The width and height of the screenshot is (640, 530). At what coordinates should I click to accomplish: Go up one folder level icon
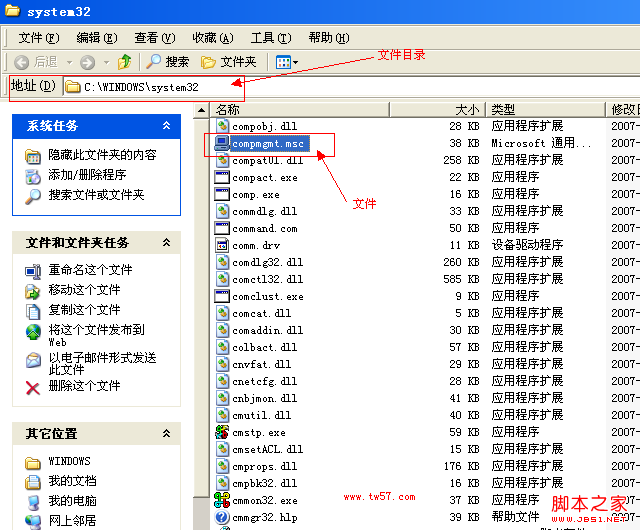(124, 62)
